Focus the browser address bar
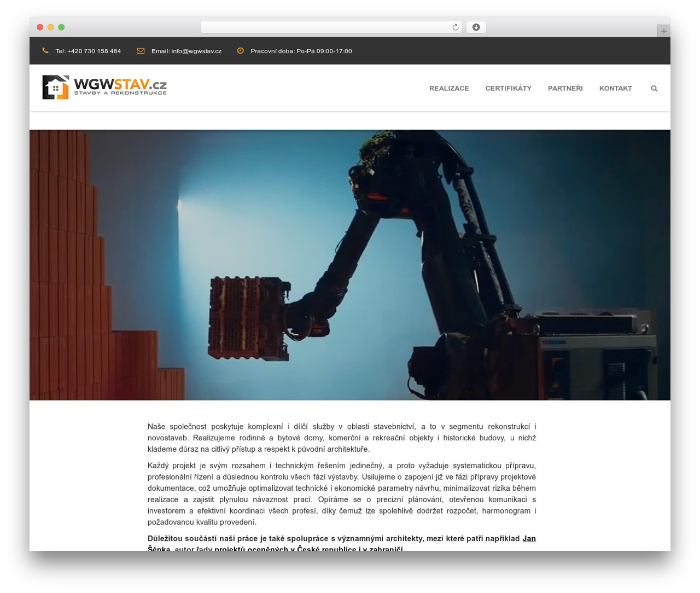 [x=331, y=27]
